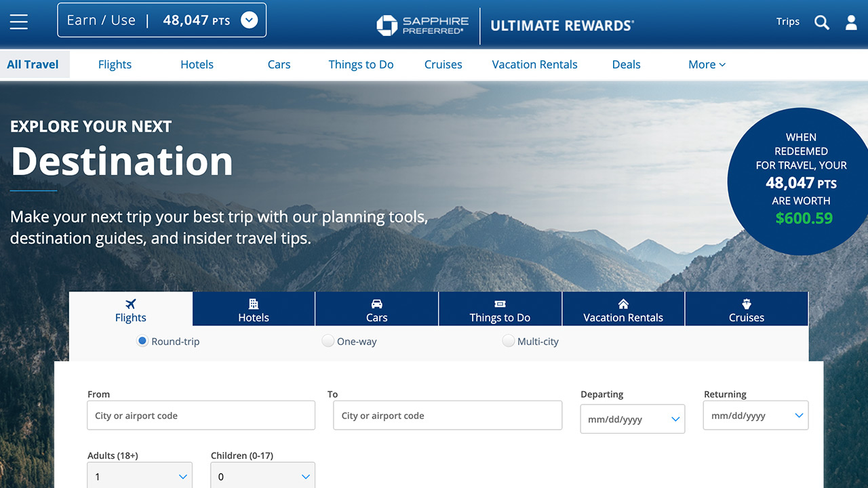Screen dimensions: 868x488
Task: Open Vacation Rentals in top navigation
Action: pos(535,64)
